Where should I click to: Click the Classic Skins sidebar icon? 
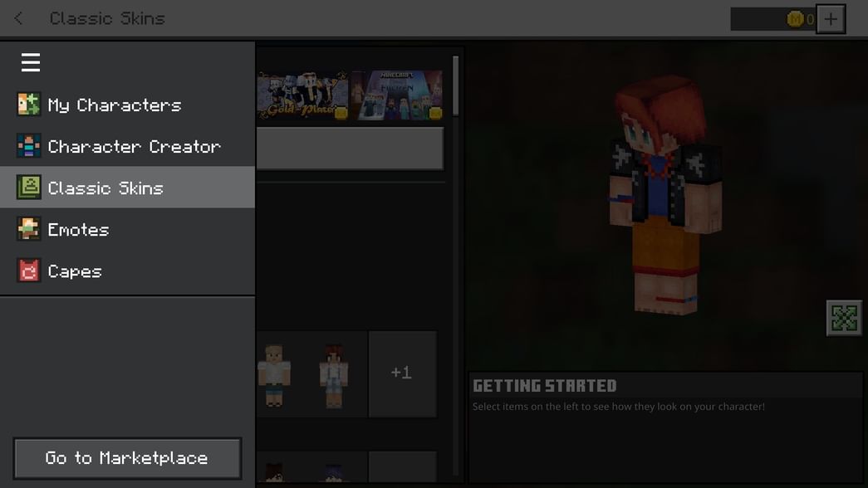pos(28,188)
